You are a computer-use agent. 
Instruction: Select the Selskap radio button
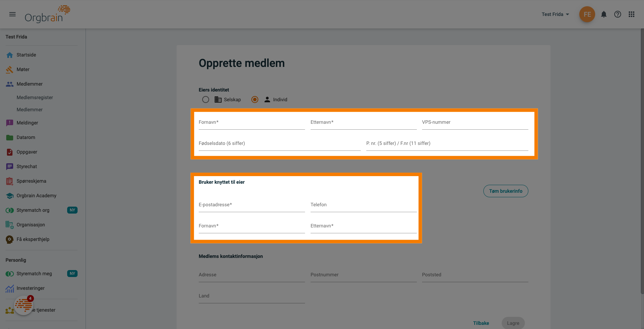206,99
